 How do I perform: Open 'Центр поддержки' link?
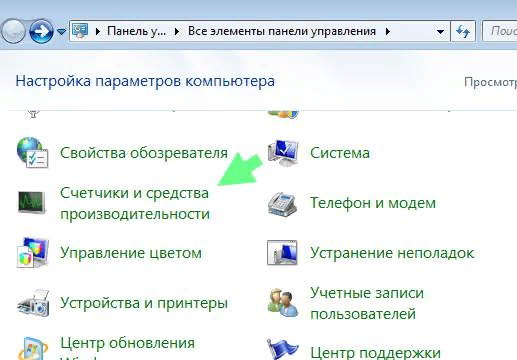click(x=375, y=353)
